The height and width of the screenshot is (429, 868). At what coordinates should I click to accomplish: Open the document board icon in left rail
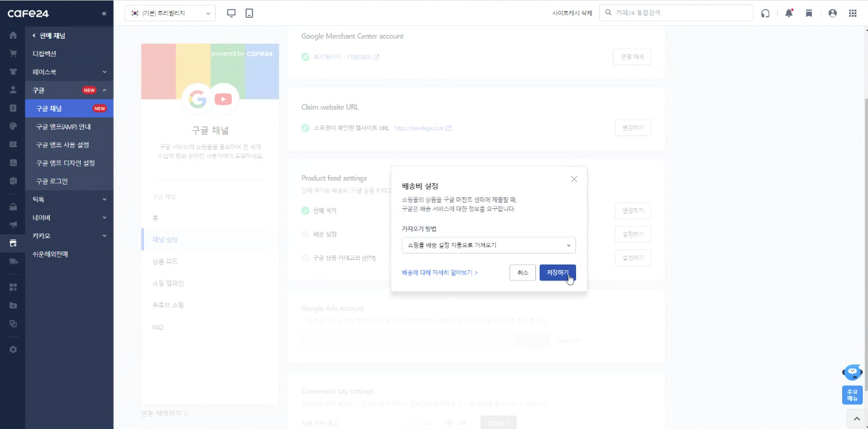(13, 108)
